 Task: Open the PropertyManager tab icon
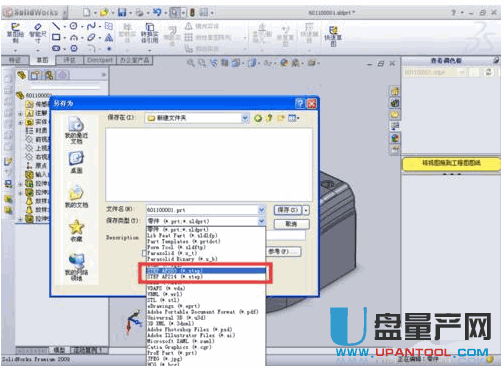35,75
